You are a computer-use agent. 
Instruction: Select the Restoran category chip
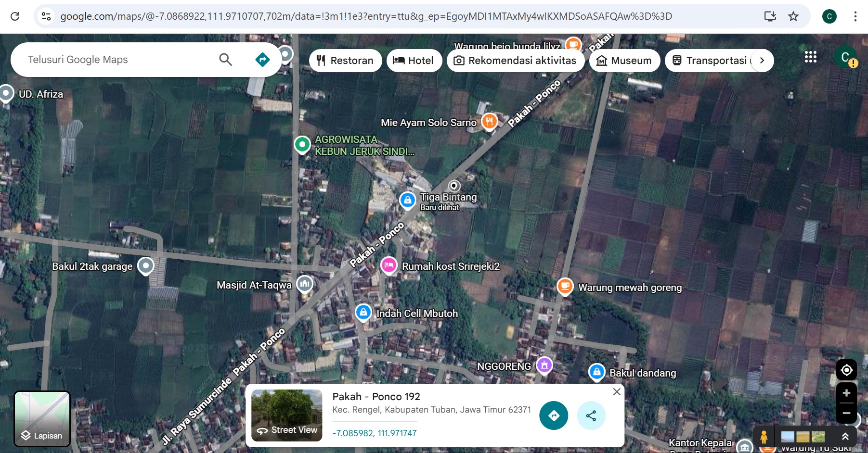(345, 61)
